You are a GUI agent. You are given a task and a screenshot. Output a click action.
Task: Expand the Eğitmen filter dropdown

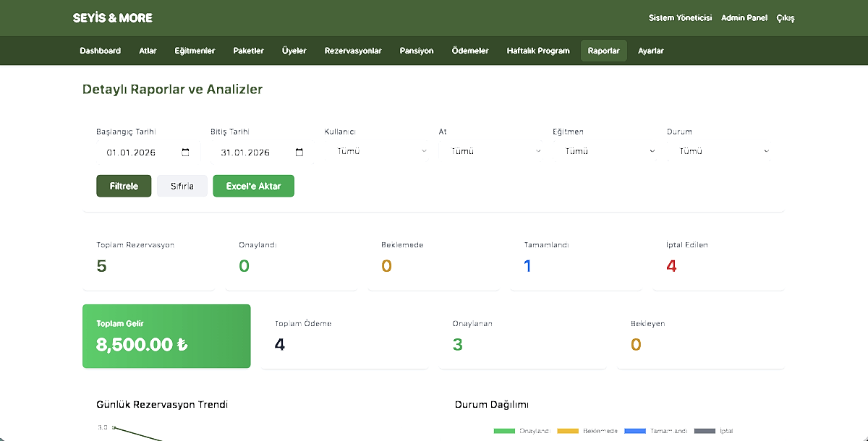609,152
